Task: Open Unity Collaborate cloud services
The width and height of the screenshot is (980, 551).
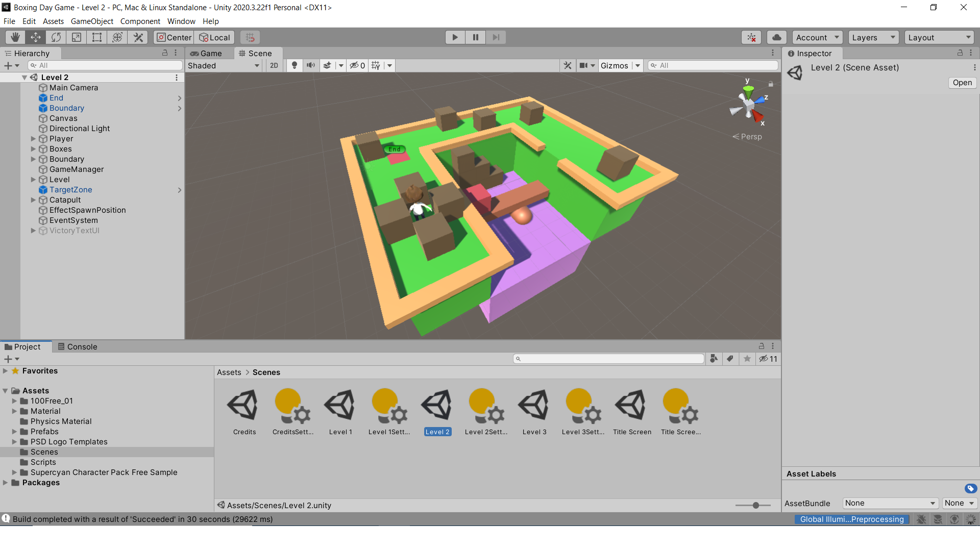Action: point(776,37)
